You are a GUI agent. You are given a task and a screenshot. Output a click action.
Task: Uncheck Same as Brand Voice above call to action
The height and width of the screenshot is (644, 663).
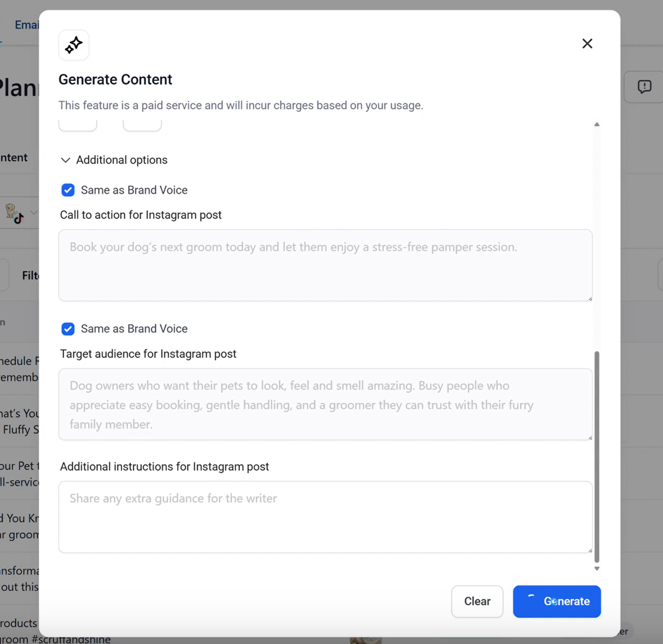click(68, 190)
